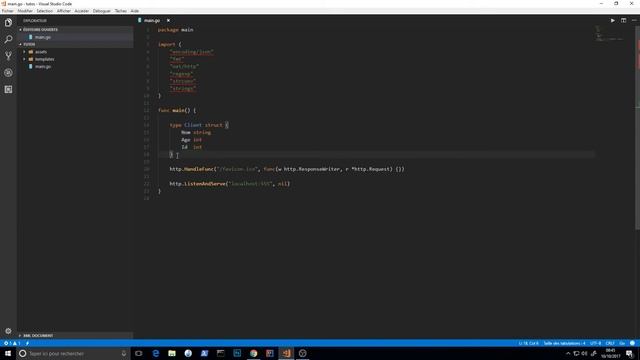Click the 'func main()' code line

(x=177, y=110)
